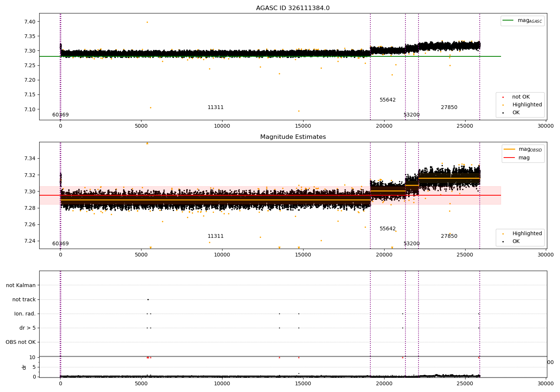Click the 7.28 y-axis tick label
Image resolution: width=560 pixels, height=392 pixels.
[29, 208]
